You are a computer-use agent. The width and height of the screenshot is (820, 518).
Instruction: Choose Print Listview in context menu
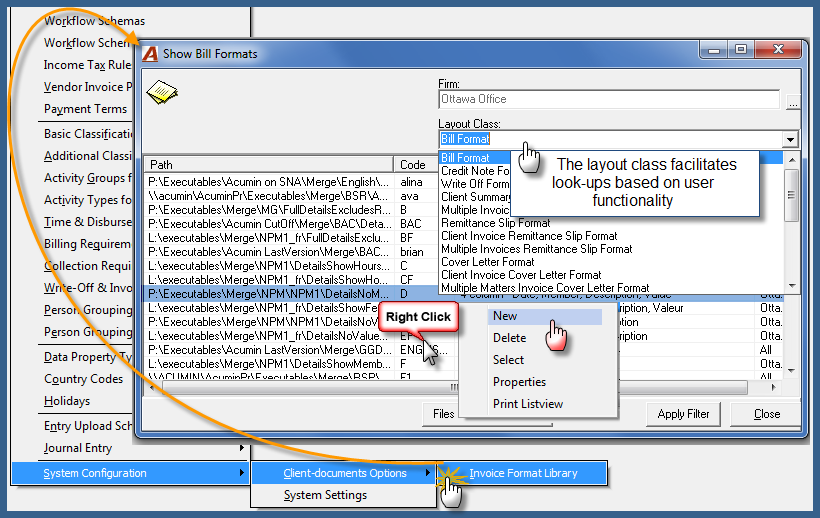pyautogui.click(x=528, y=404)
